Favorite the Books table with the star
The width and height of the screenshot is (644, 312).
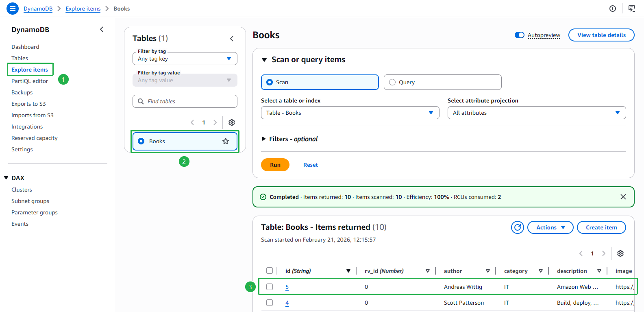(x=226, y=141)
